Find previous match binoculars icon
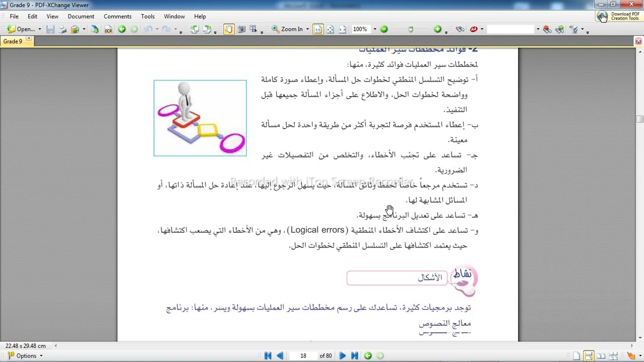 (547, 29)
